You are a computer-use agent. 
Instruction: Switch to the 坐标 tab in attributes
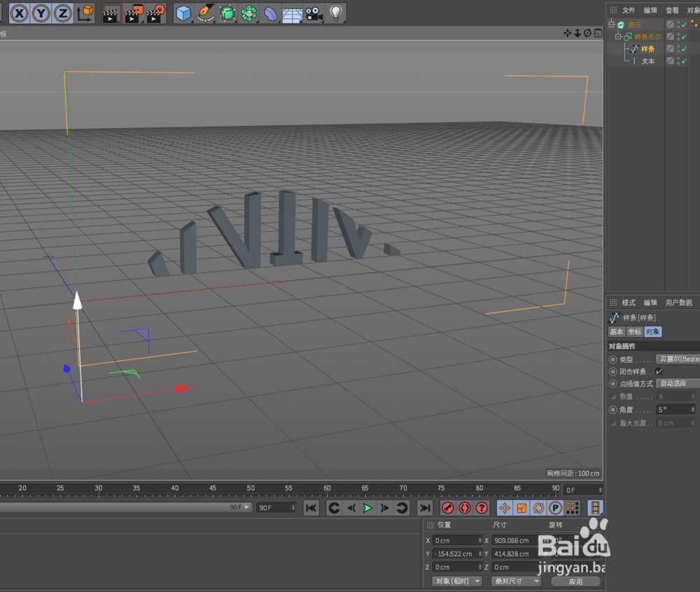[x=633, y=331]
